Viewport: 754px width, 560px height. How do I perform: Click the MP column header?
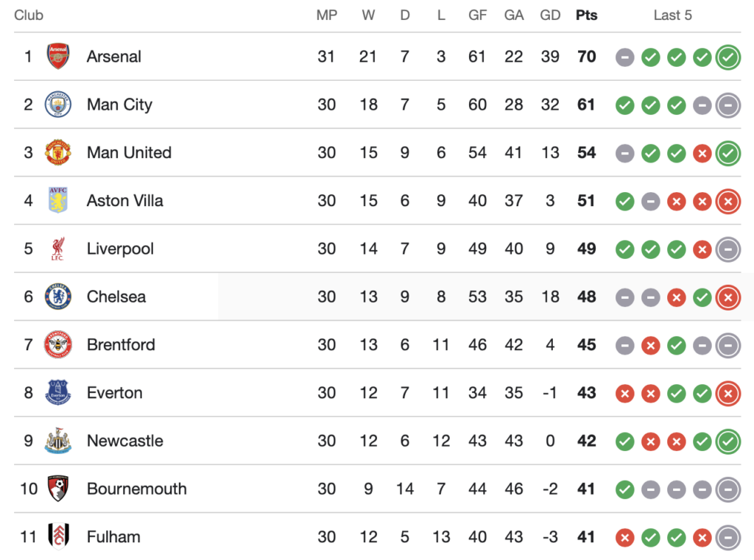click(327, 15)
